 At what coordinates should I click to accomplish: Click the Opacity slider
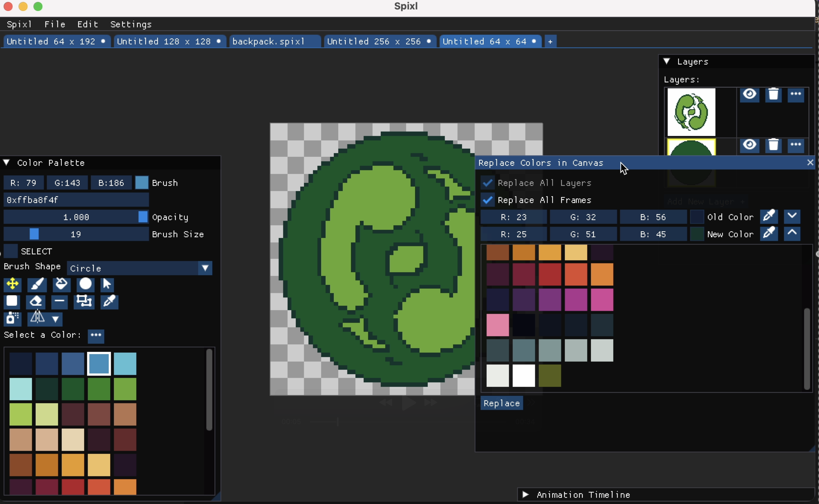76,217
